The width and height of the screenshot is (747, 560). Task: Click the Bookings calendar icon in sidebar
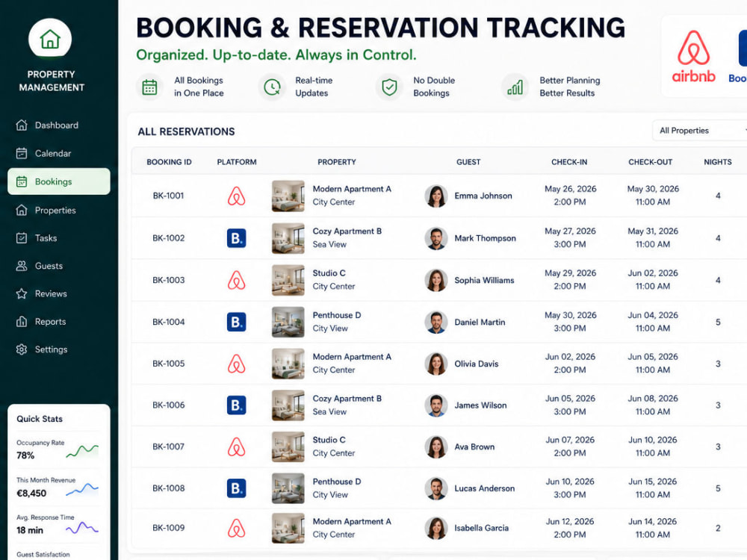(22, 181)
